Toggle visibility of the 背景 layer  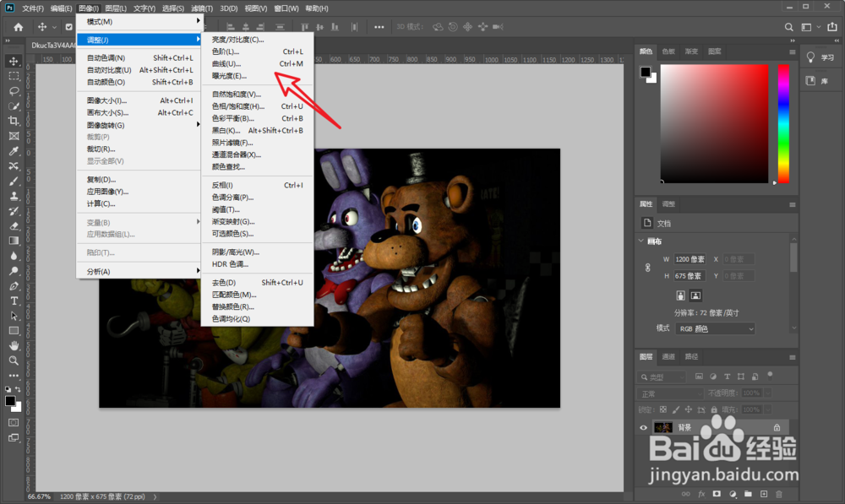(x=643, y=427)
